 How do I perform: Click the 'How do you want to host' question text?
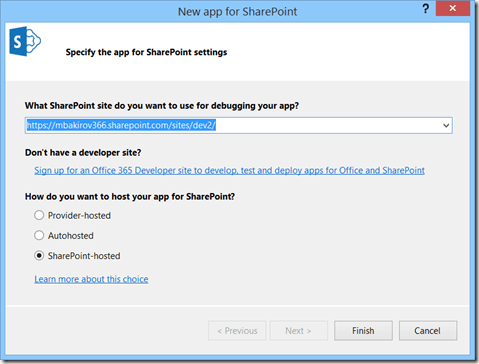click(x=130, y=197)
